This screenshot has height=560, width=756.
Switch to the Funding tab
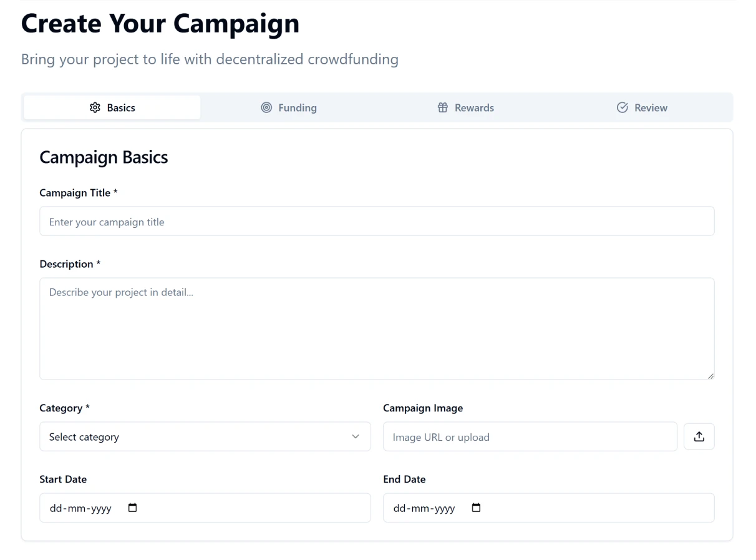[289, 107]
